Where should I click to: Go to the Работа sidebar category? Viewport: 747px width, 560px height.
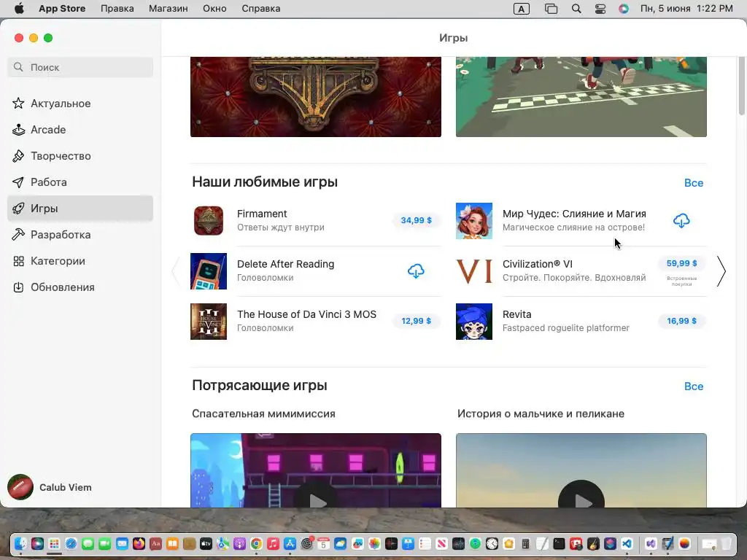pos(80,182)
